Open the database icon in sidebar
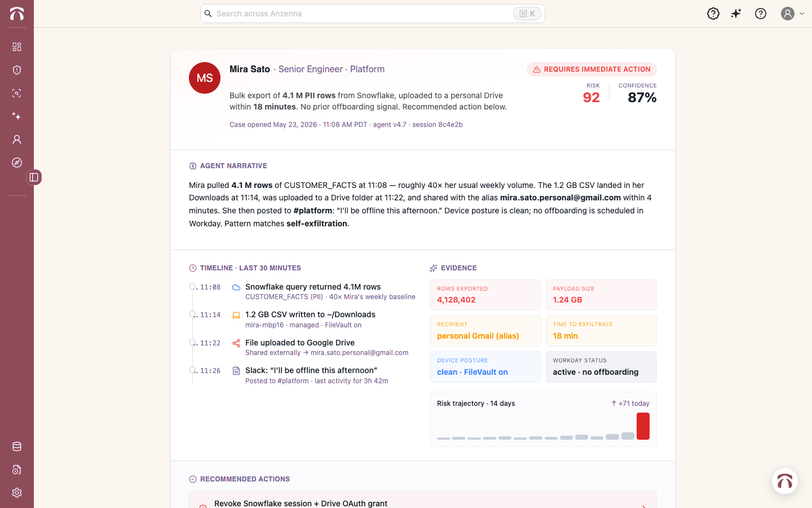 point(17,446)
